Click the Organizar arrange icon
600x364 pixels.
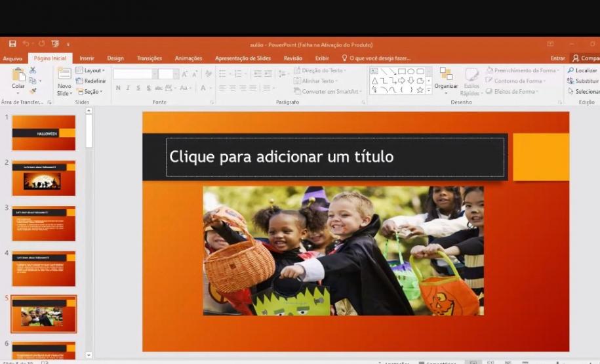(x=446, y=77)
